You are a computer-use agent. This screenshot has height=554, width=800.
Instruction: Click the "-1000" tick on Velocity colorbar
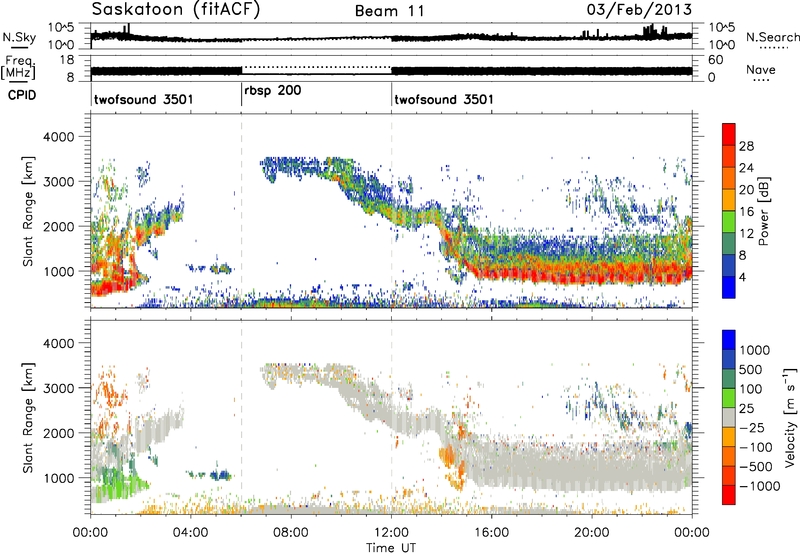point(759,486)
